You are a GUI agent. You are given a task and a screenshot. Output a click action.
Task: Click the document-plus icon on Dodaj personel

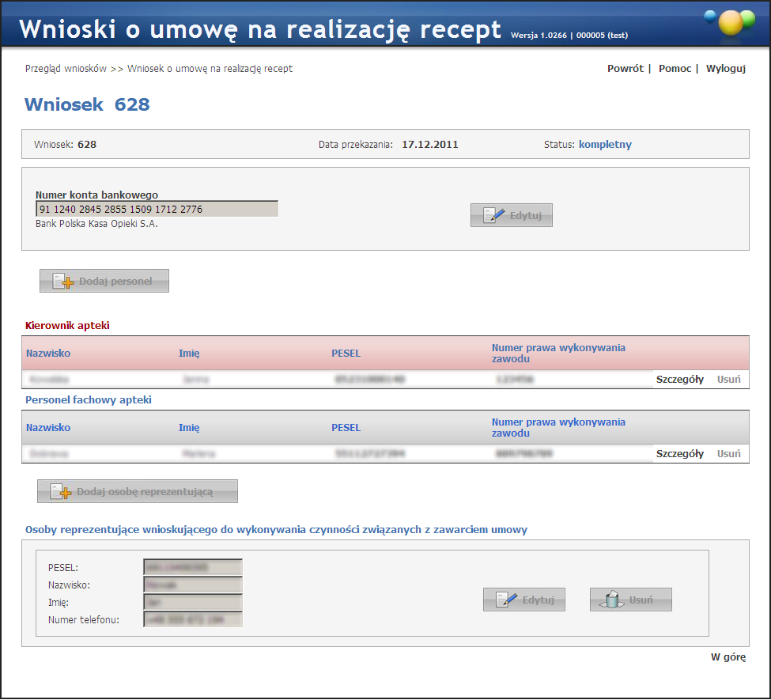[x=62, y=282]
